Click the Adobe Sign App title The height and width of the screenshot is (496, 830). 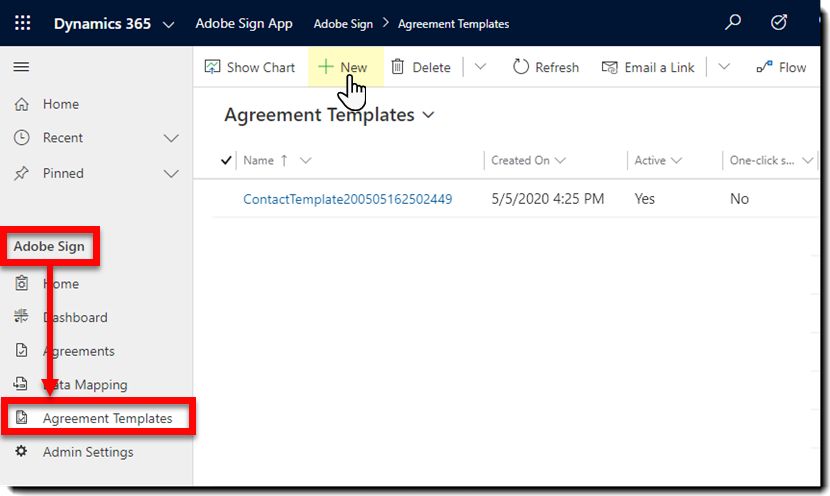coord(243,24)
